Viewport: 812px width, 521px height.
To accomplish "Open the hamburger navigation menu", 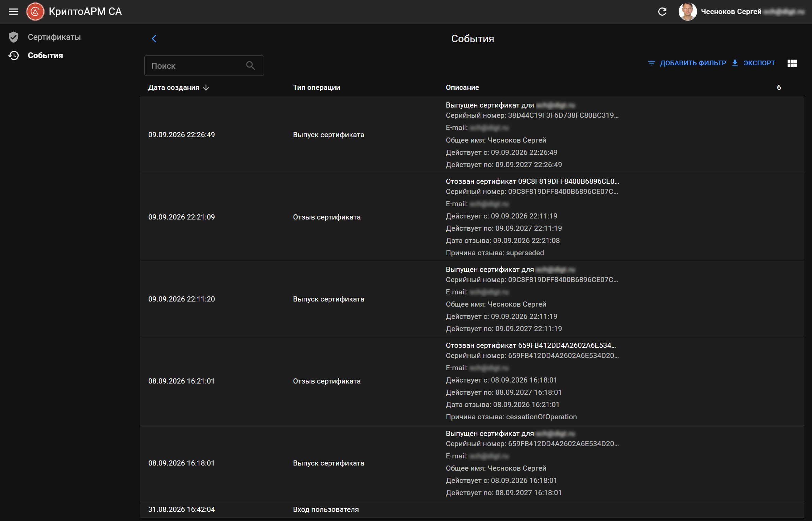I will click(14, 12).
